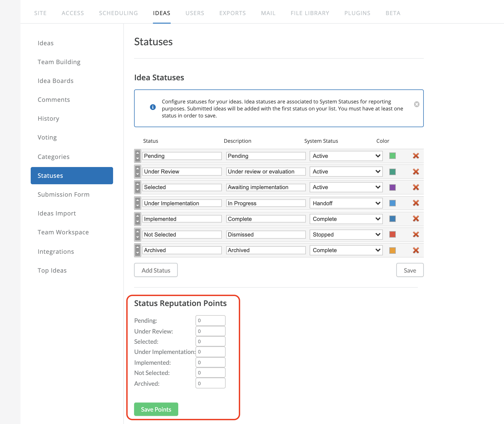Delete the Pending status row
Image resolution: width=504 pixels, height=424 pixels.
click(x=416, y=156)
